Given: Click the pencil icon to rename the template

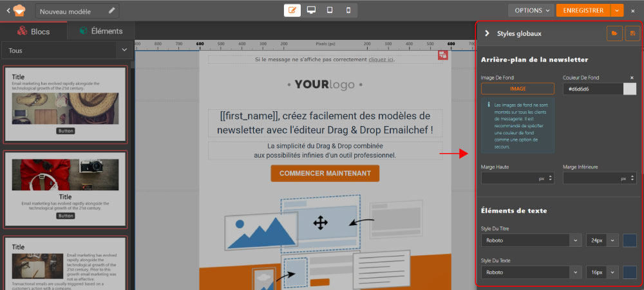Looking at the screenshot, I should point(112,11).
